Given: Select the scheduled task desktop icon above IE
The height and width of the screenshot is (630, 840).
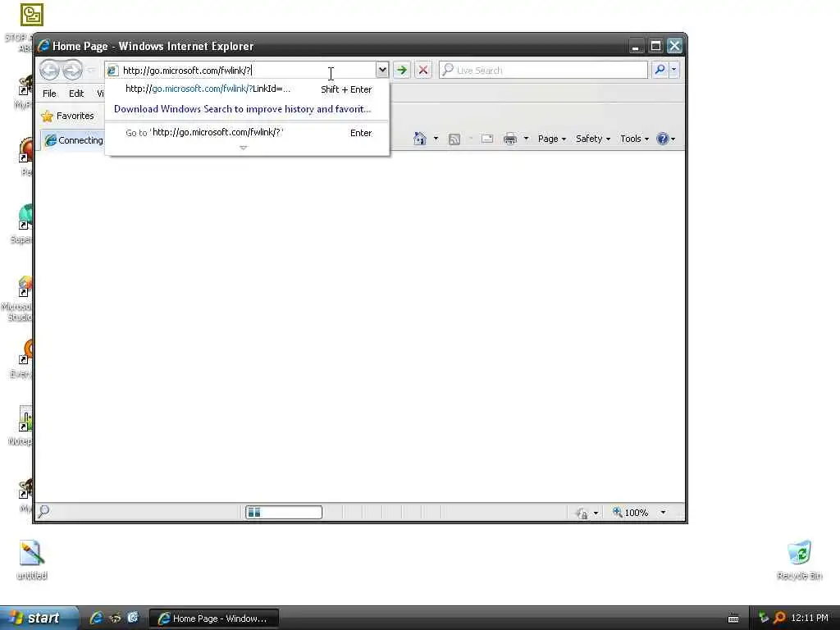Looking at the screenshot, I should point(32,15).
